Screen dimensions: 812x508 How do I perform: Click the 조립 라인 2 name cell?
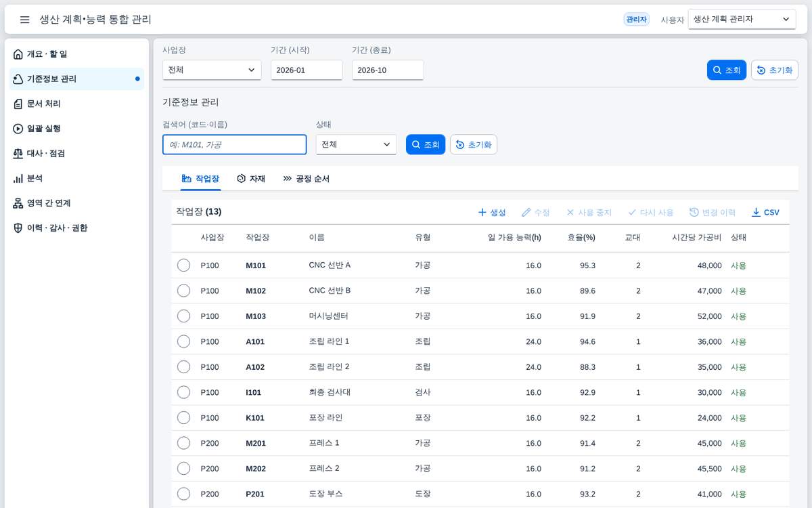(x=329, y=367)
